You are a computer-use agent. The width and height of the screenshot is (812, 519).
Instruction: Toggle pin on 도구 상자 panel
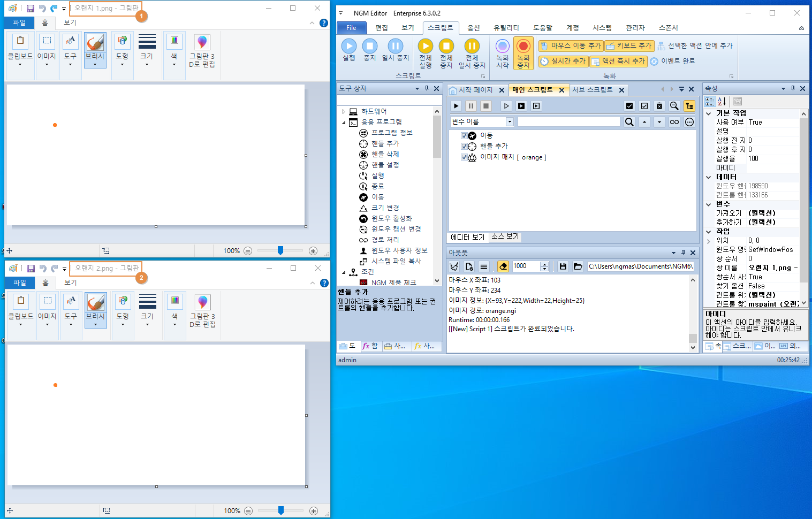427,89
